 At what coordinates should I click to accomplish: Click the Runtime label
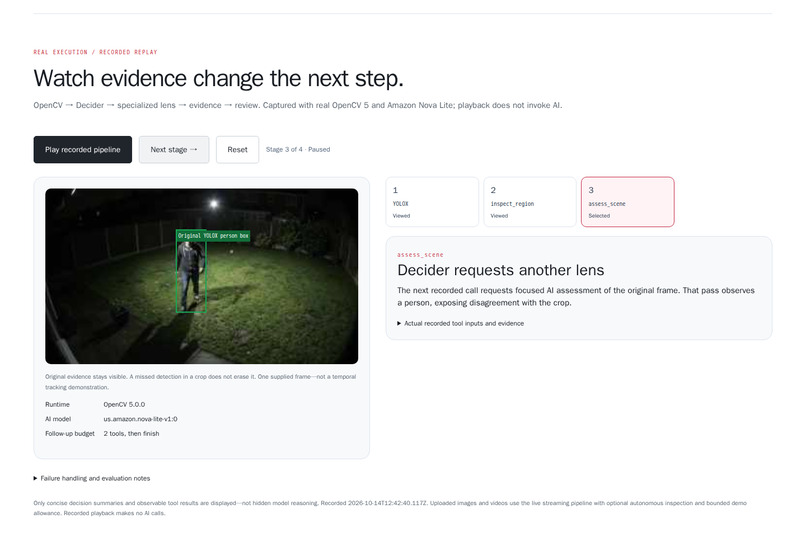[57, 404]
